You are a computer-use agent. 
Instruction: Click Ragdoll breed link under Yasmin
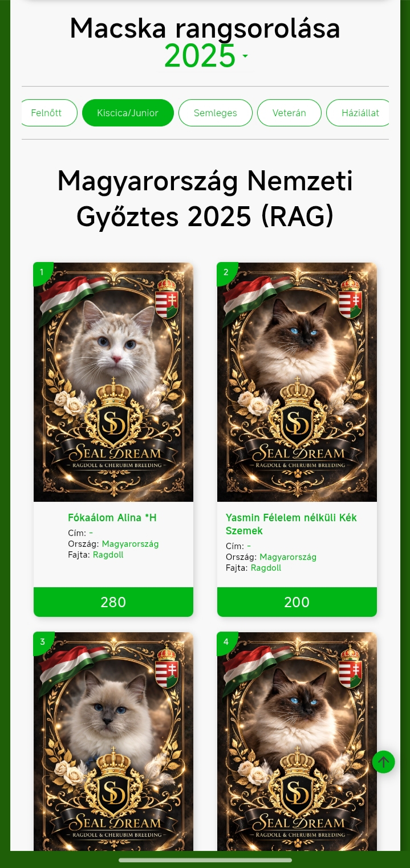(x=266, y=568)
